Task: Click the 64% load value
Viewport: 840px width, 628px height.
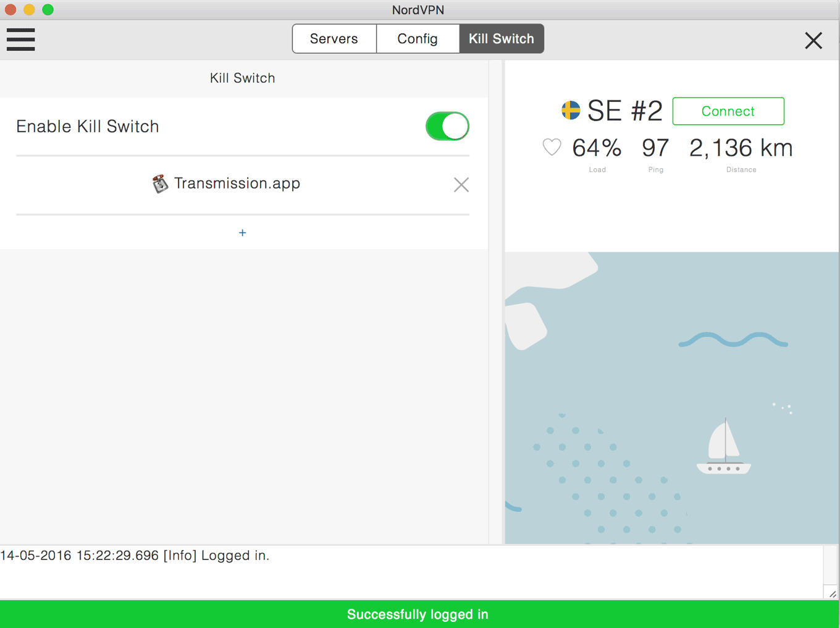Action: [x=597, y=148]
